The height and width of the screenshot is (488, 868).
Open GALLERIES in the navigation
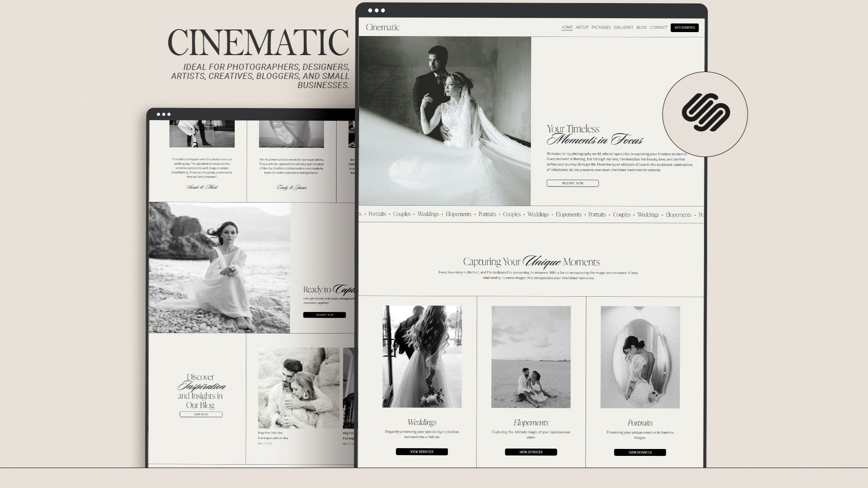624,27
